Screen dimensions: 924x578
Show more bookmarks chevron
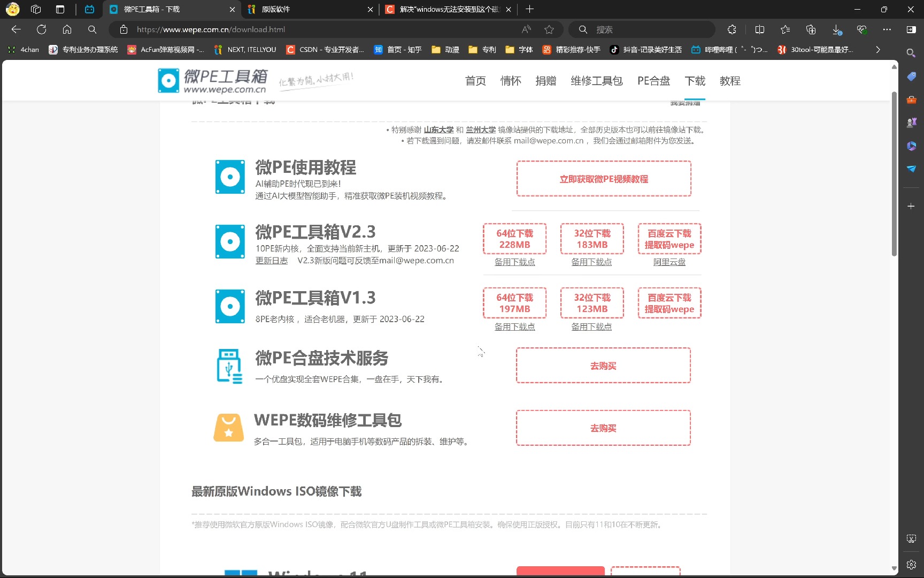point(877,50)
